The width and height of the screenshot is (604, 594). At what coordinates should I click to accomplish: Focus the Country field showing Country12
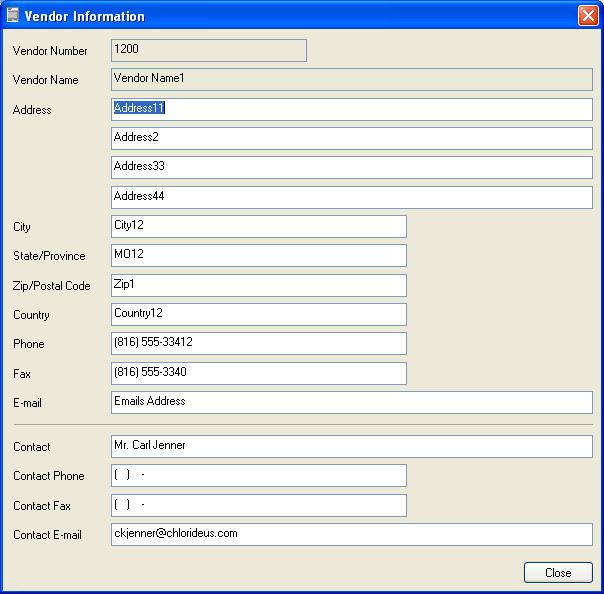point(259,314)
